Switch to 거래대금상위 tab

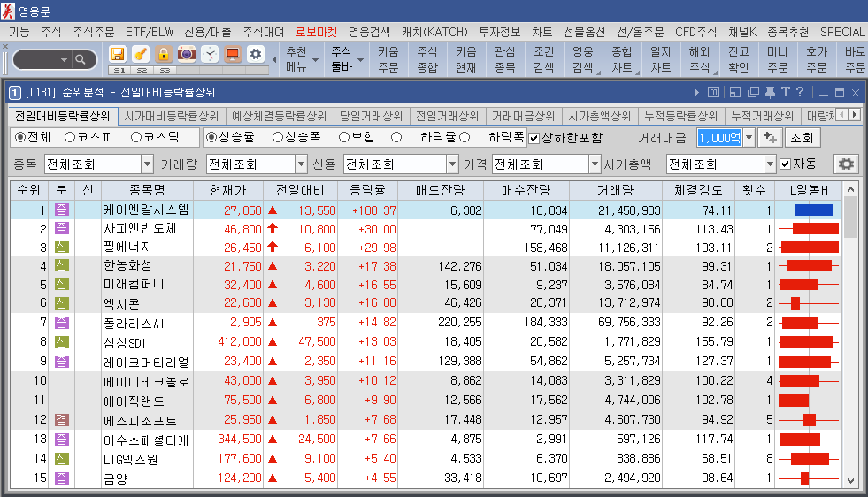point(523,116)
